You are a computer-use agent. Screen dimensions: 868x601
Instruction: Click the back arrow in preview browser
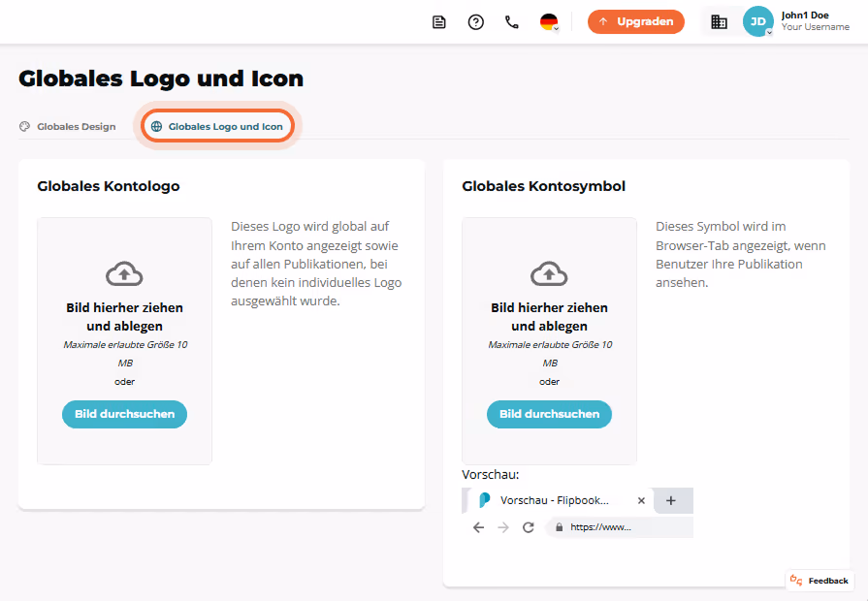point(479,527)
